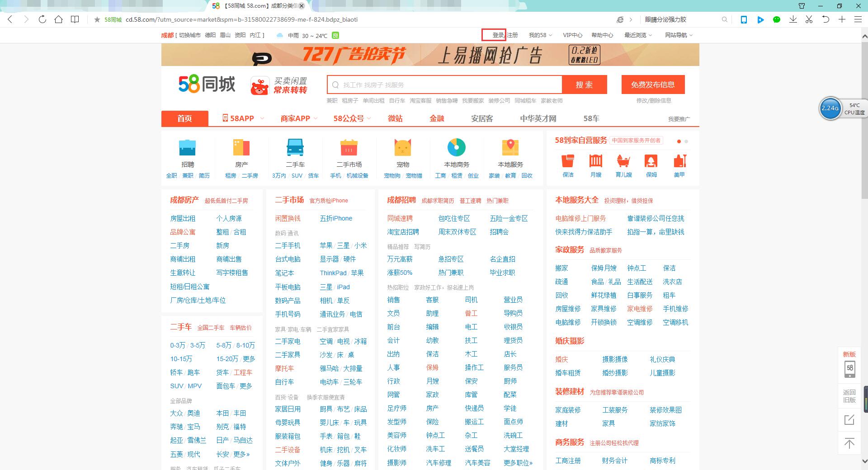The image size is (868, 470).
Task: Open the reading list book icon
Action: click(75, 19)
